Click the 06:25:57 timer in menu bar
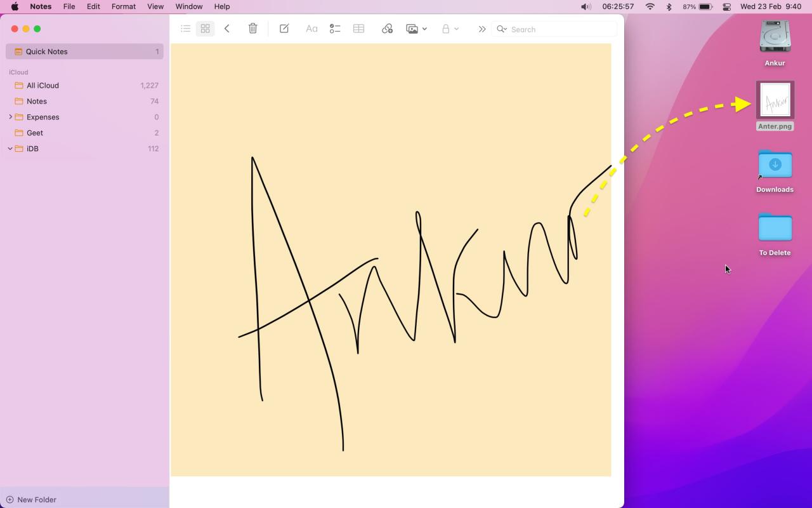812x508 pixels. click(x=618, y=6)
